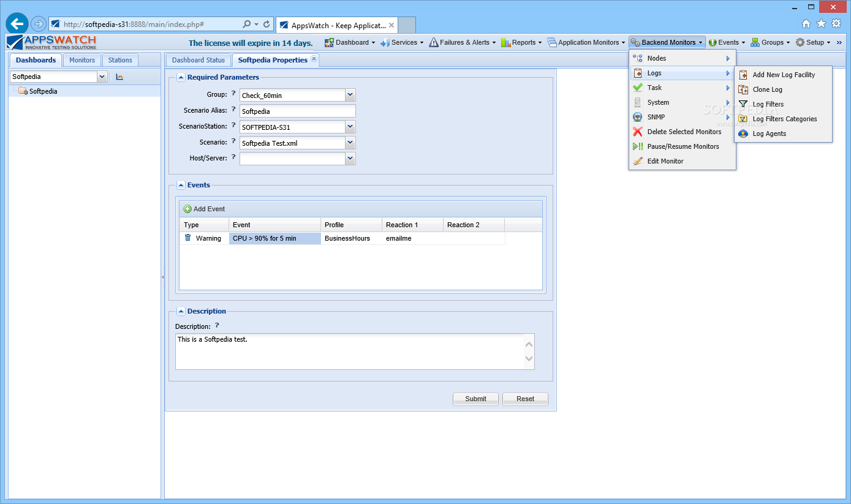Click the red X Delete Selected Monitors icon

pos(637,132)
